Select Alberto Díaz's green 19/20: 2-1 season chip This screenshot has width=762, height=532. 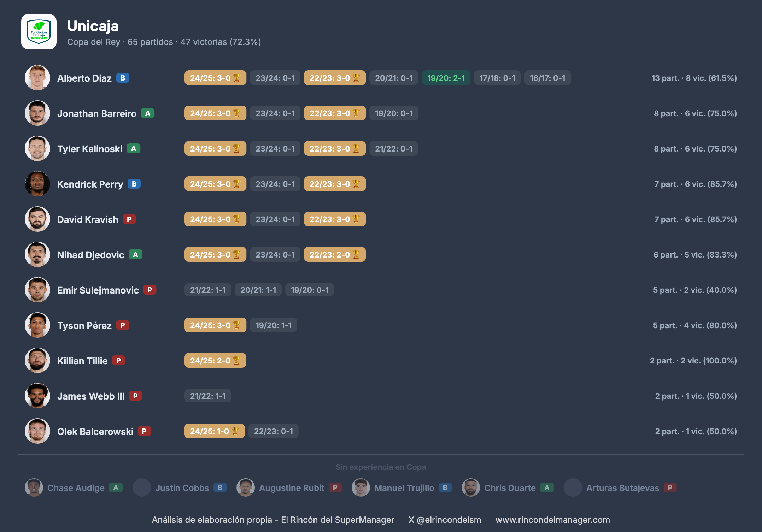pos(446,78)
